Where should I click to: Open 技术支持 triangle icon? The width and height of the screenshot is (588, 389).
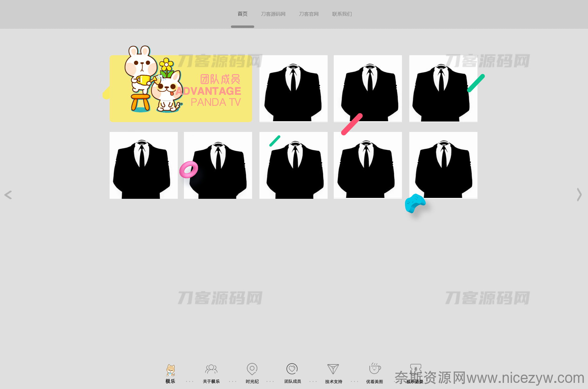coord(333,369)
